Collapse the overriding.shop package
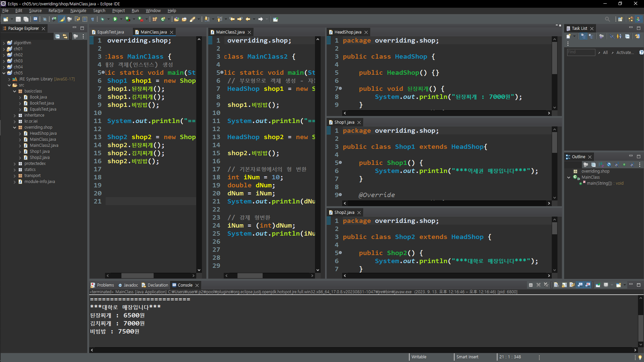644x362 pixels. click(x=14, y=127)
